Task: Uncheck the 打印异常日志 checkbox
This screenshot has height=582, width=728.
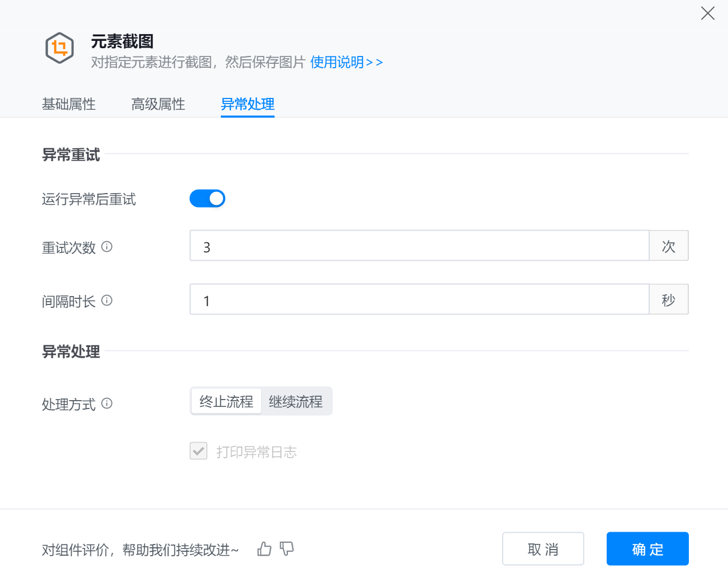Action: pyautogui.click(x=198, y=451)
